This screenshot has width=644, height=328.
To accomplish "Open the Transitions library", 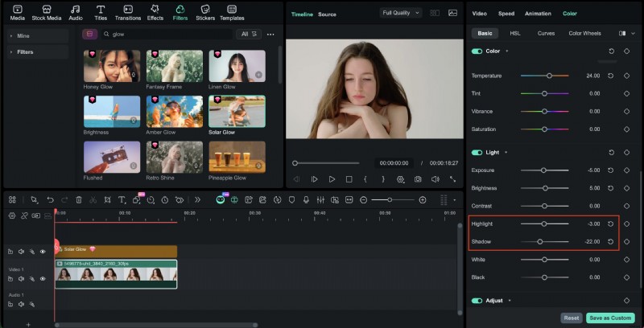I will [127, 12].
